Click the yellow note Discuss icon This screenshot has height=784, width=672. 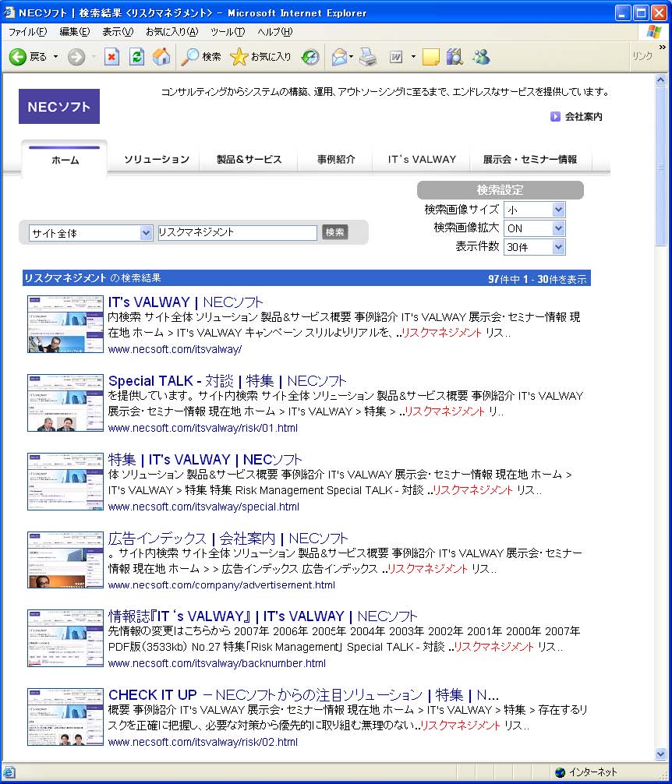(x=431, y=57)
